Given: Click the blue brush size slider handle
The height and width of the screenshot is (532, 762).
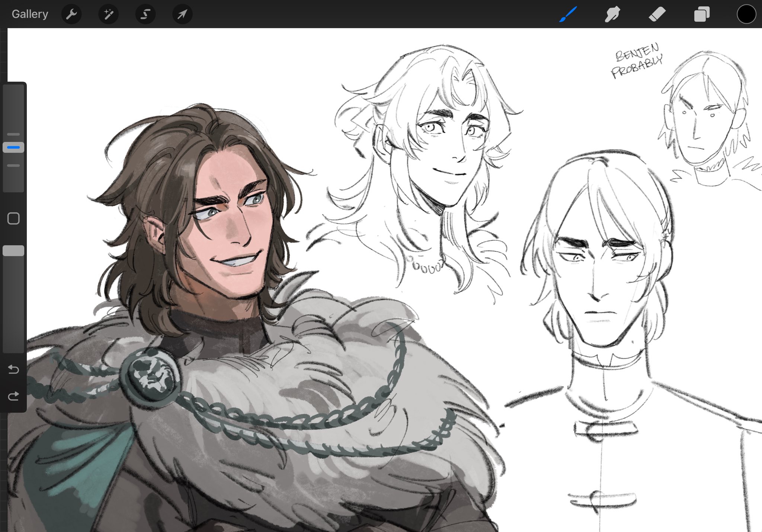Looking at the screenshot, I should click(x=13, y=148).
